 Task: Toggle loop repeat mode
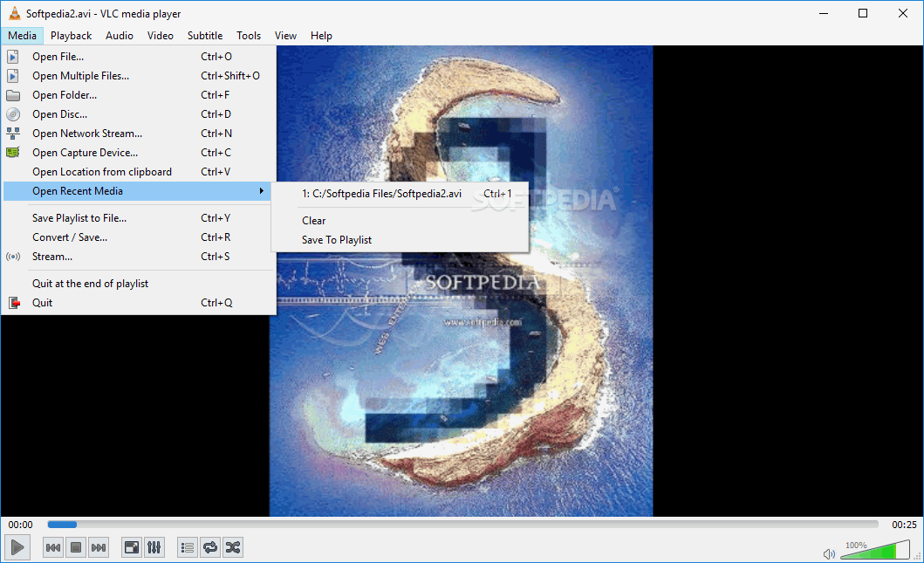(x=209, y=547)
